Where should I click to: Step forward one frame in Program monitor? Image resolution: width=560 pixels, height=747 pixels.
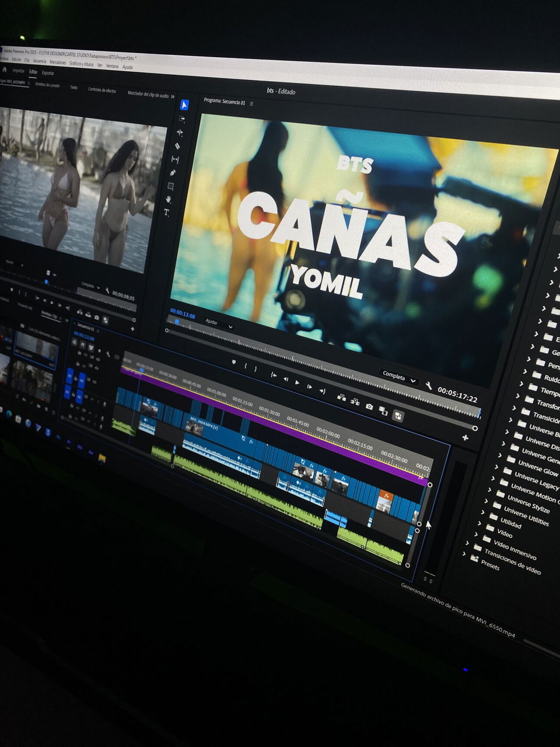[310, 387]
